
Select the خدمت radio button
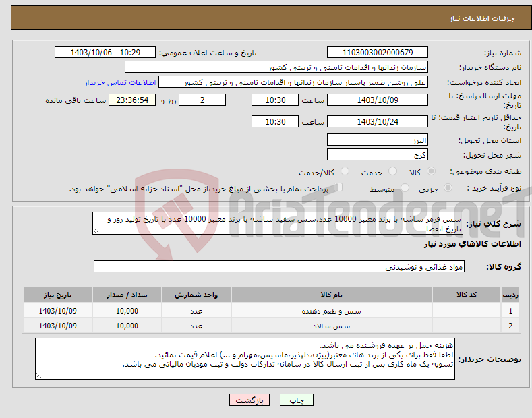click(392, 171)
